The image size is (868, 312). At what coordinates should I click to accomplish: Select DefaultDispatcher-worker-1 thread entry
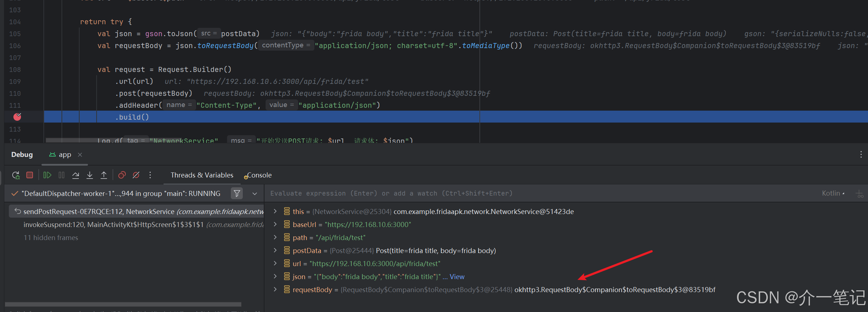[x=121, y=194]
